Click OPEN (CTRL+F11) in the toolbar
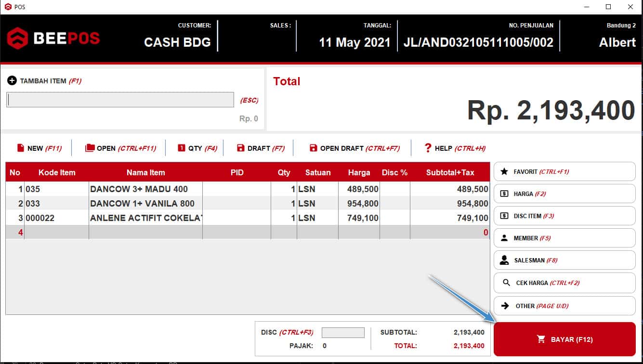Viewport: 643px width, 364px height. click(x=120, y=148)
